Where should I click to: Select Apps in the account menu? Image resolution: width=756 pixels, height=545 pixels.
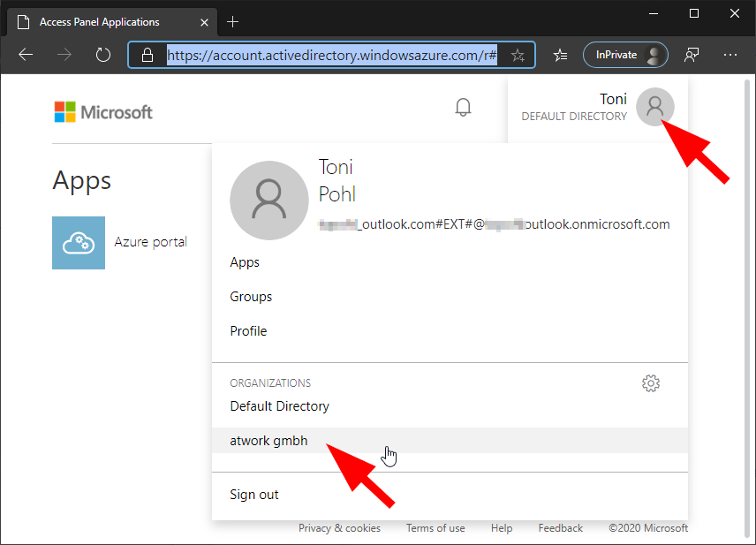click(x=245, y=262)
